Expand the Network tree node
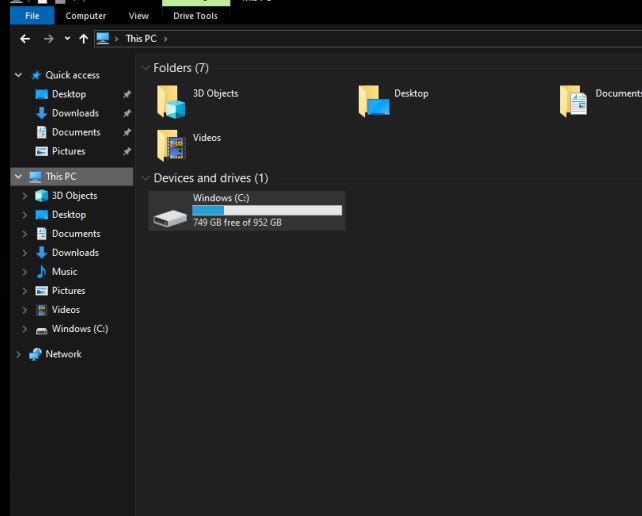 18,354
